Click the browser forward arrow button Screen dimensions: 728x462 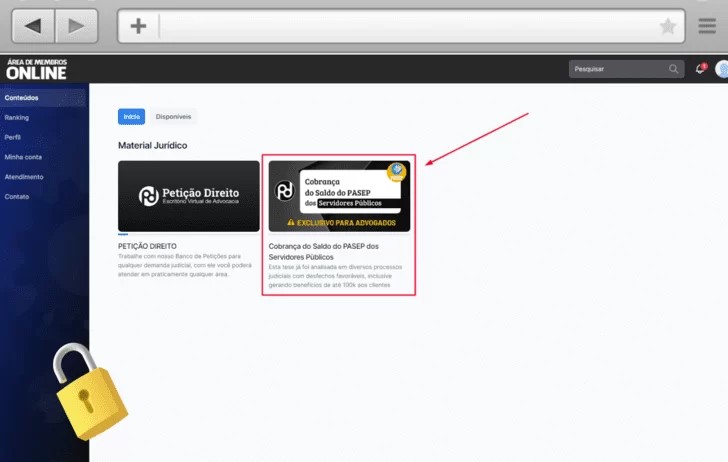pos(77,26)
